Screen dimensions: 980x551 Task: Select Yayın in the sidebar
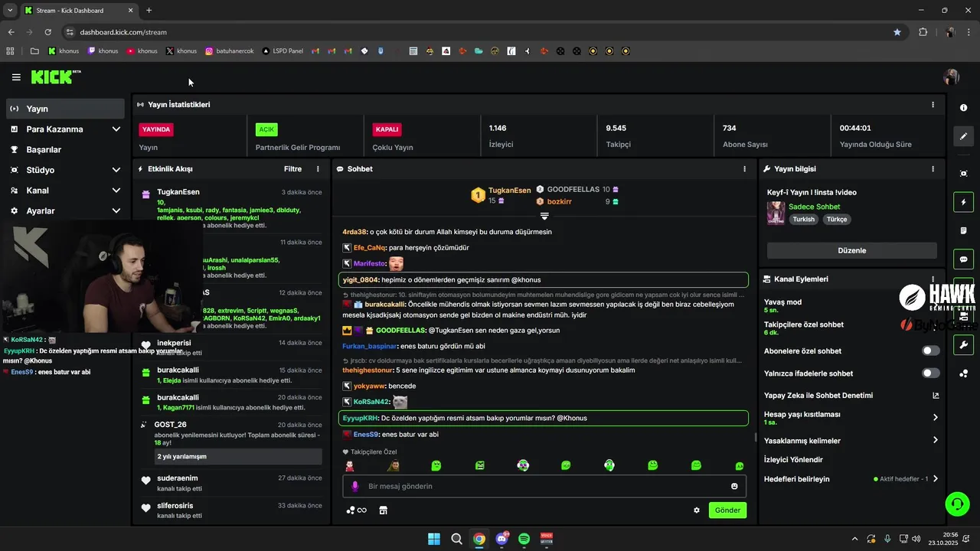(x=65, y=109)
